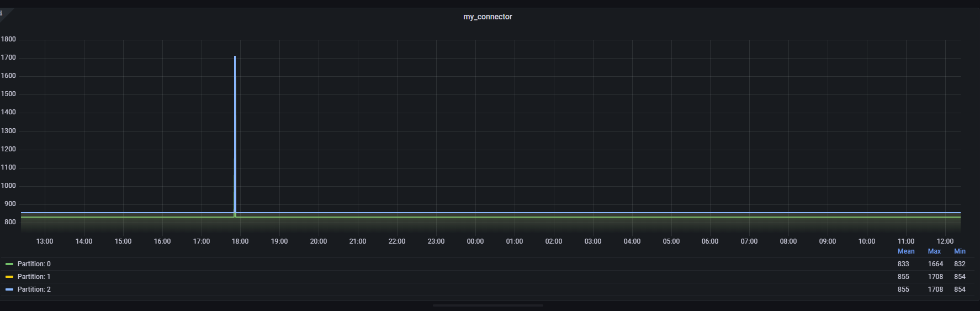Sort legend by Min column
The height and width of the screenshot is (311, 980).
pos(960,251)
